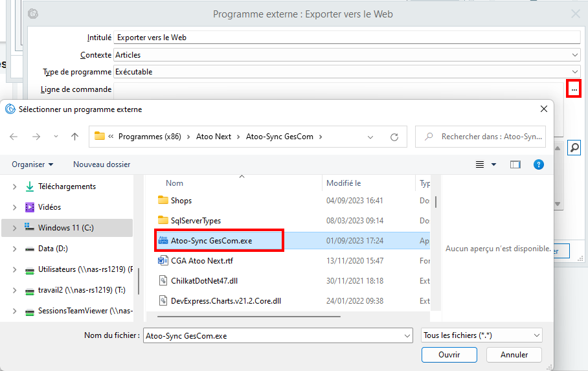Click the file list vertical scrollbar
The width and height of the screenshot is (588, 371).
pyautogui.click(x=435, y=202)
